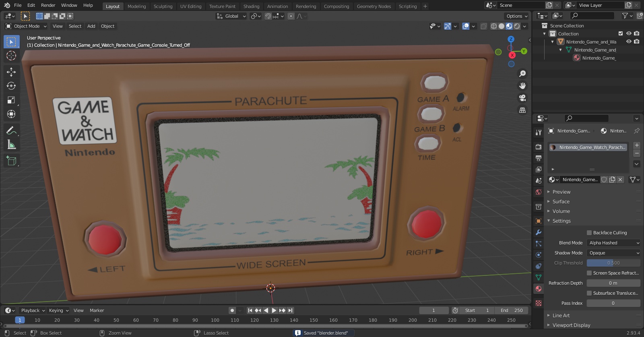Screen dimensions: 644x337
Task: Open the viewport Add menu
Action: pos(91,26)
